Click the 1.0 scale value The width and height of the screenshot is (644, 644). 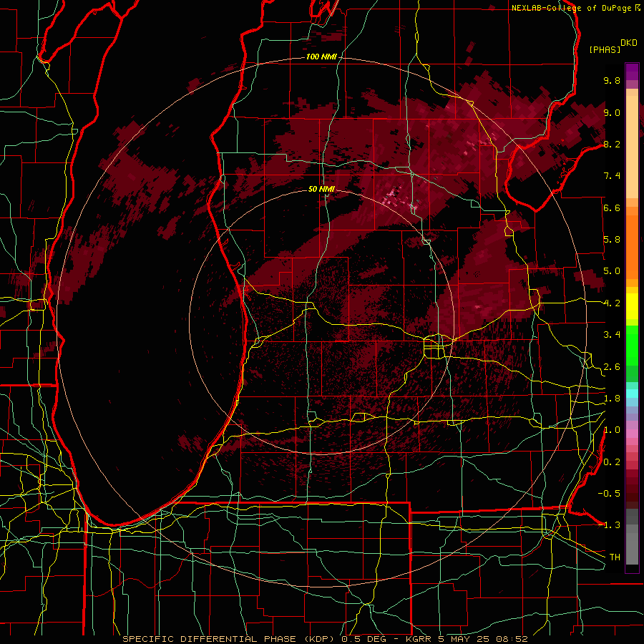click(x=612, y=430)
